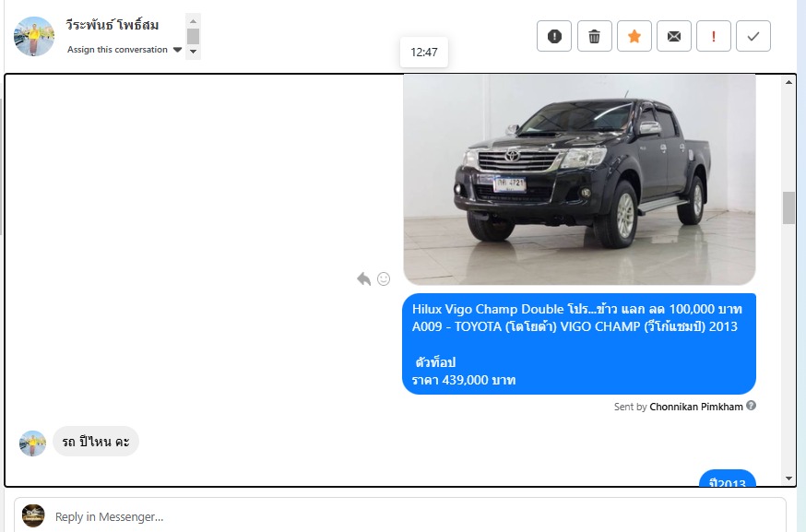806x532 pixels.
Task: Click the 12:47 timestamp label
Action: [x=424, y=52]
